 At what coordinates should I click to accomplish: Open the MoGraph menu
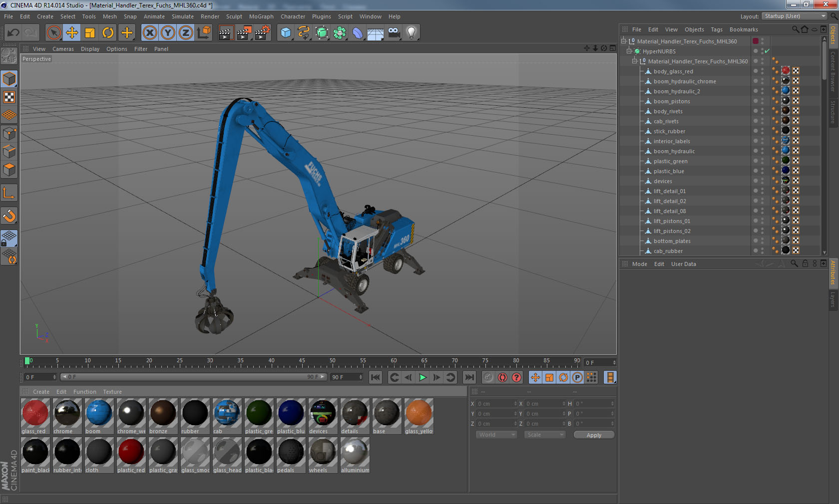point(261,16)
